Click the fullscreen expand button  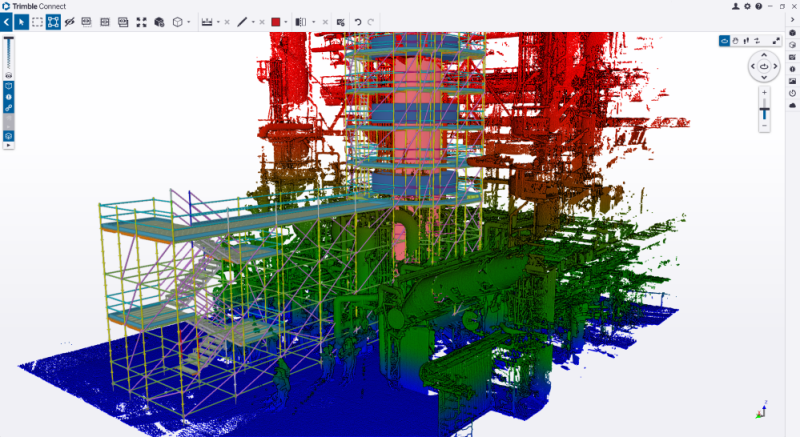click(x=776, y=41)
